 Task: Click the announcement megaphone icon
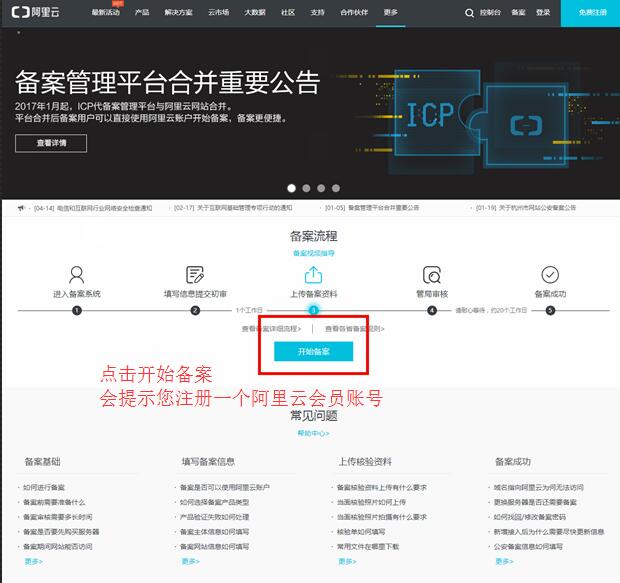(x=21, y=208)
